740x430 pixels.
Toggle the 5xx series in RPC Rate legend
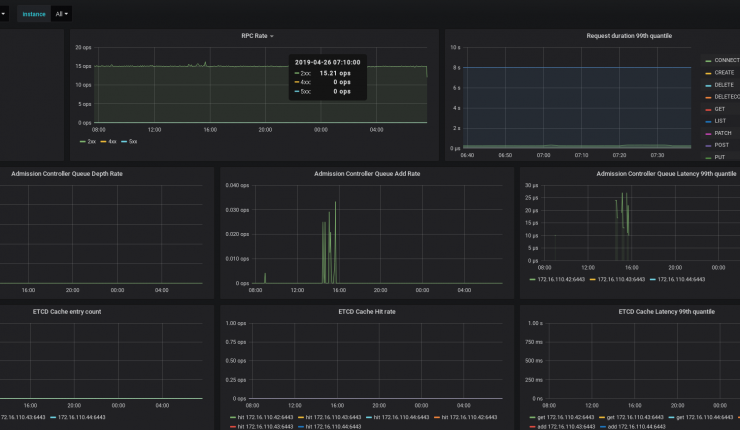129,142
